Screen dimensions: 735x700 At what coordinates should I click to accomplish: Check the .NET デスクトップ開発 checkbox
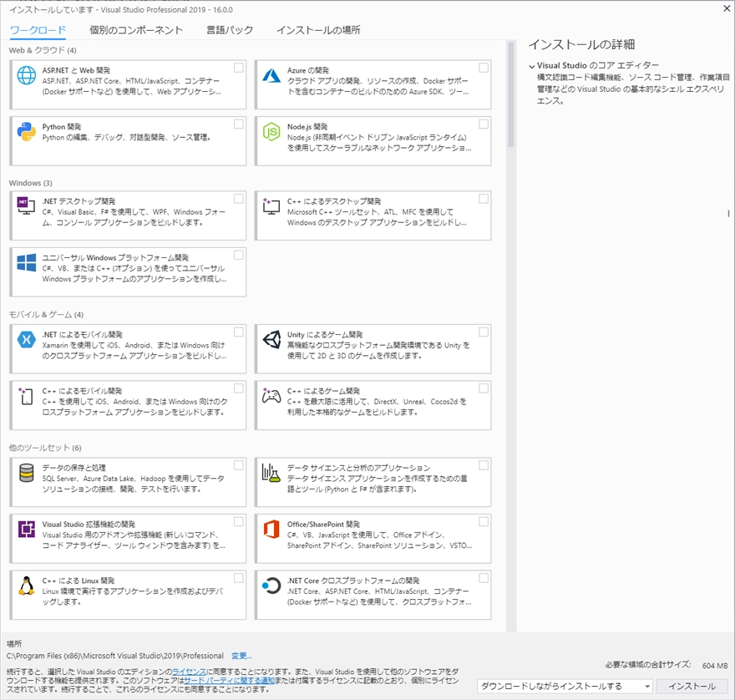[239, 199]
